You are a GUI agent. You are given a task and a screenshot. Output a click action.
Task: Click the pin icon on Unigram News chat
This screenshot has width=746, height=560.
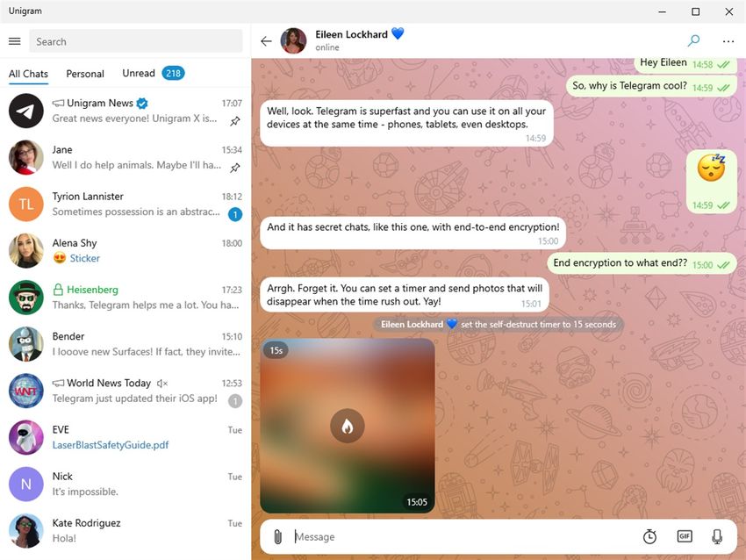tap(235, 121)
